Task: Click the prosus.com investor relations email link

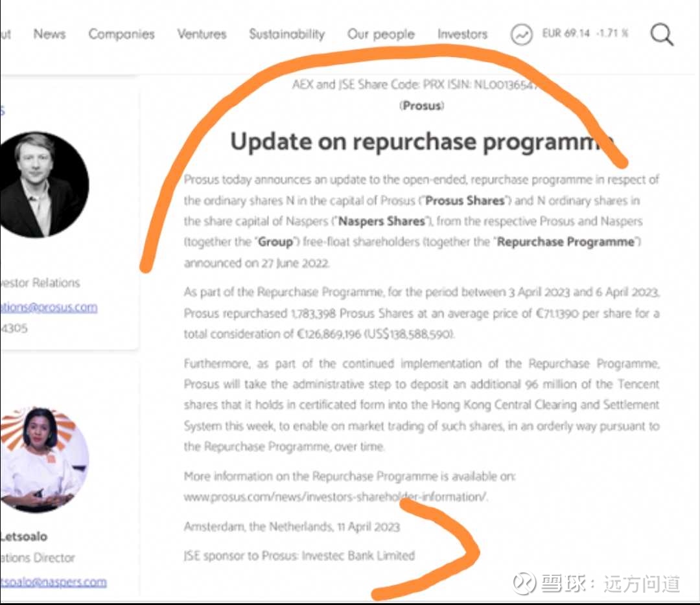Action: (x=49, y=307)
